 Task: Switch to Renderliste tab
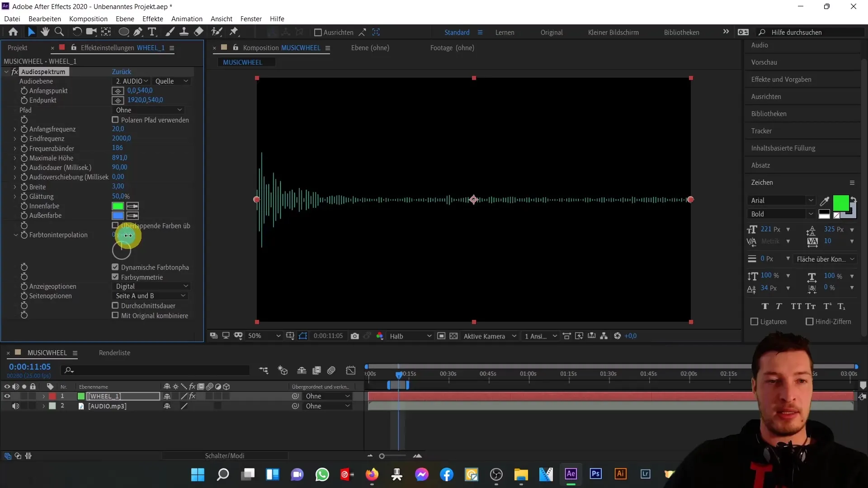114,353
